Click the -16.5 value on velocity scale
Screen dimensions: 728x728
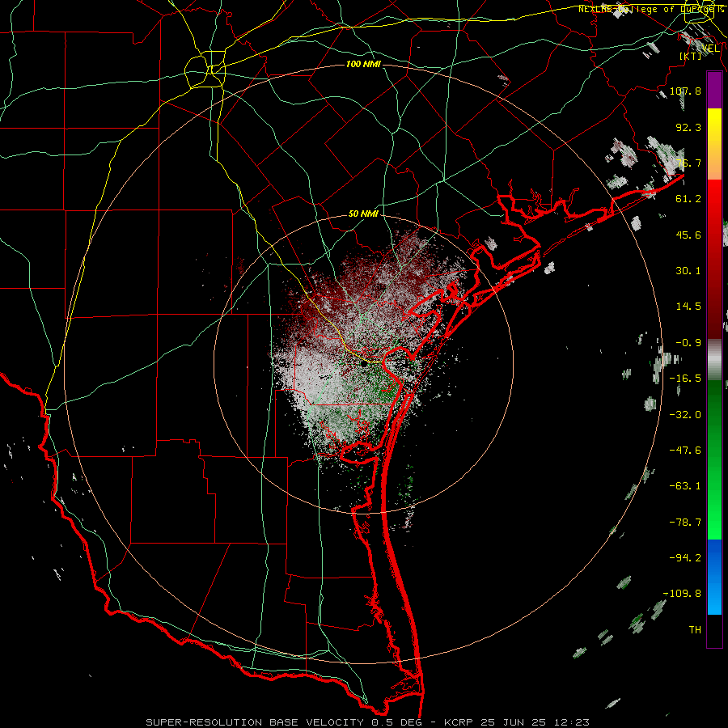tap(685, 379)
